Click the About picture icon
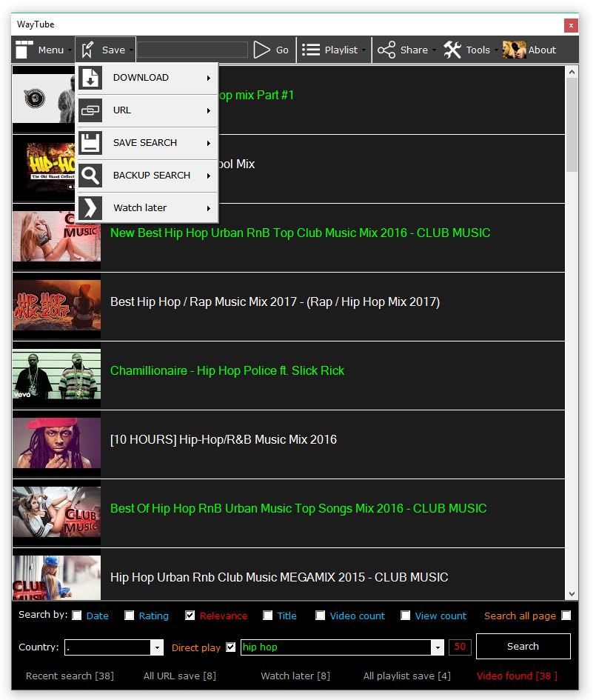This screenshot has height=700, width=596. (515, 50)
